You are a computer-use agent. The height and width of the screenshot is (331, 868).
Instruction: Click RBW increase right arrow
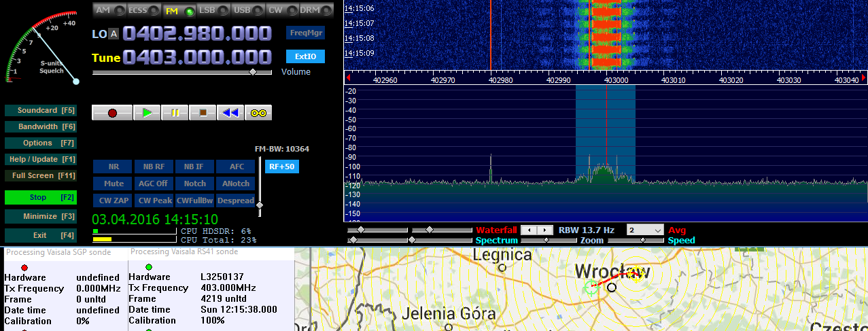(546, 230)
